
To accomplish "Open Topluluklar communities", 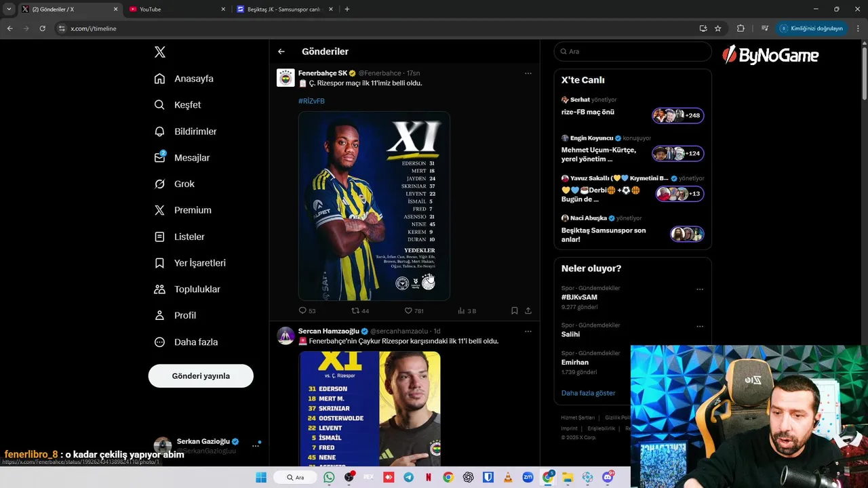I will point(188,289).
